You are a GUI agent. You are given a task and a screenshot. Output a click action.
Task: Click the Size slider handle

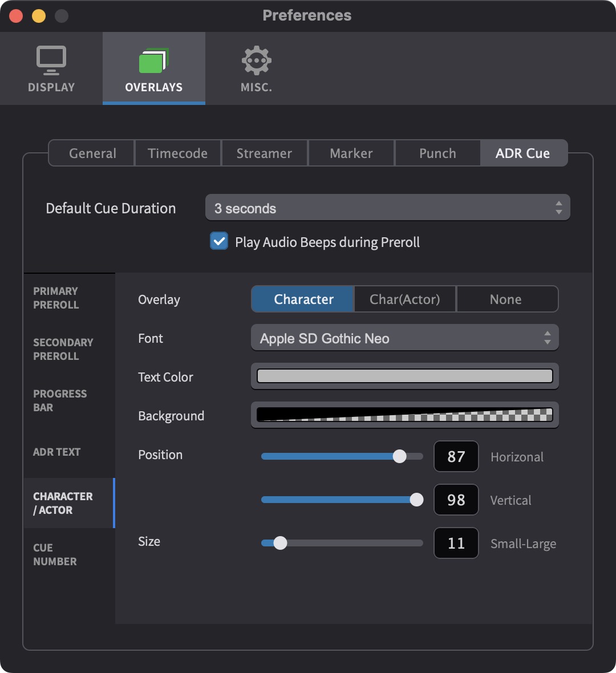[x=280, y=543]
